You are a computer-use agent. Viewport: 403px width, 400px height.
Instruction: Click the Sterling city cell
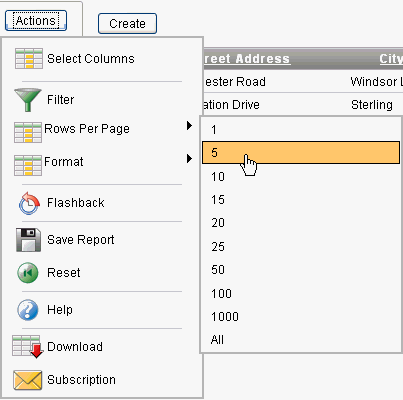pos(372,105)
